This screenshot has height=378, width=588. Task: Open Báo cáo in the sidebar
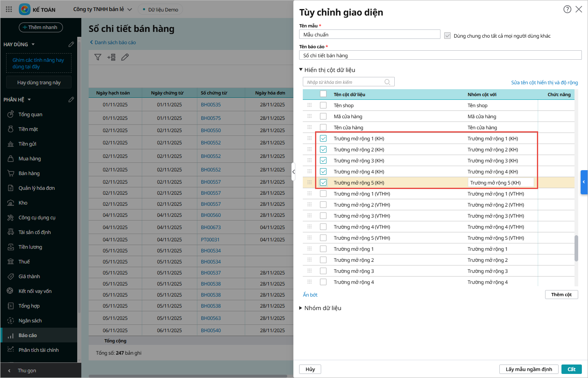tap(27, 335)
